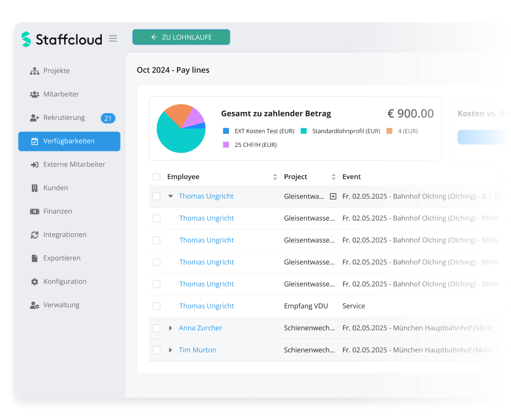Check the box for Anna Zurcher row
This screenshot has height=420, width=511.
click(156, 328)
